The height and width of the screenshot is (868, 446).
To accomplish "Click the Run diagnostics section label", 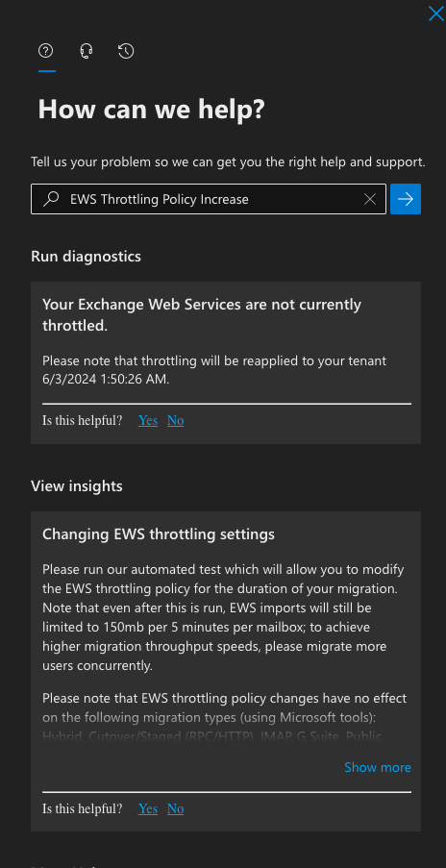I will [x=86, y=257].
